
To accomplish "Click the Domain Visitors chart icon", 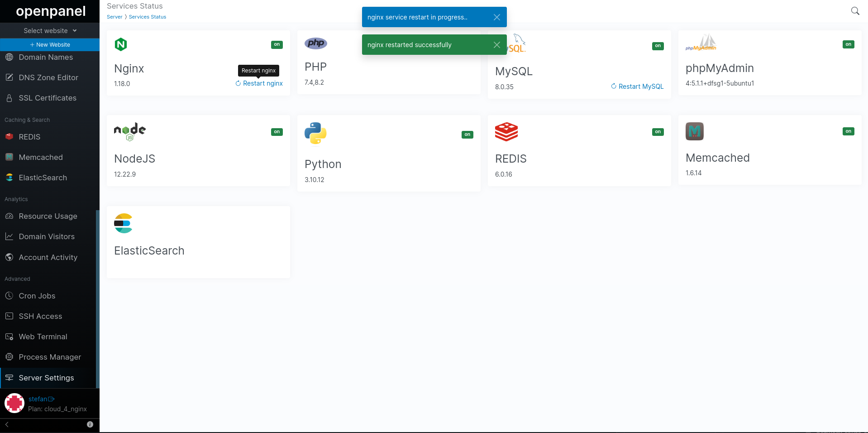I will pyautogui.click(x=9, y=236).
